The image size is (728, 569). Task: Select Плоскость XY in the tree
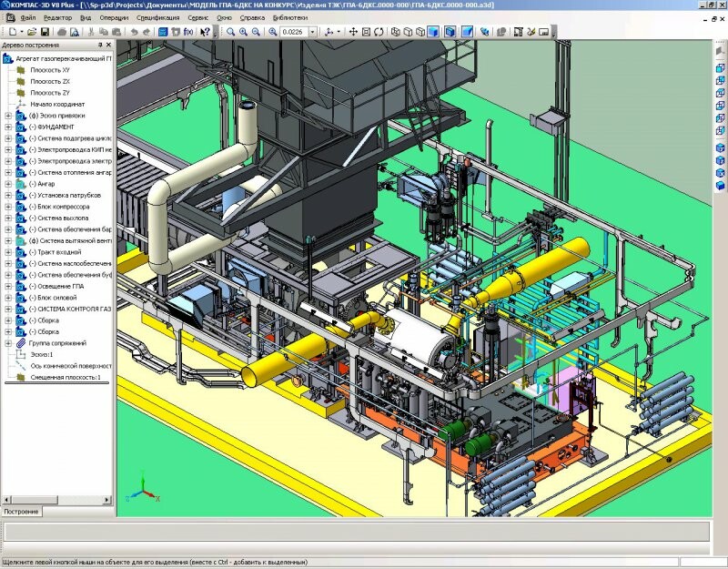click(x=49, y=70)
